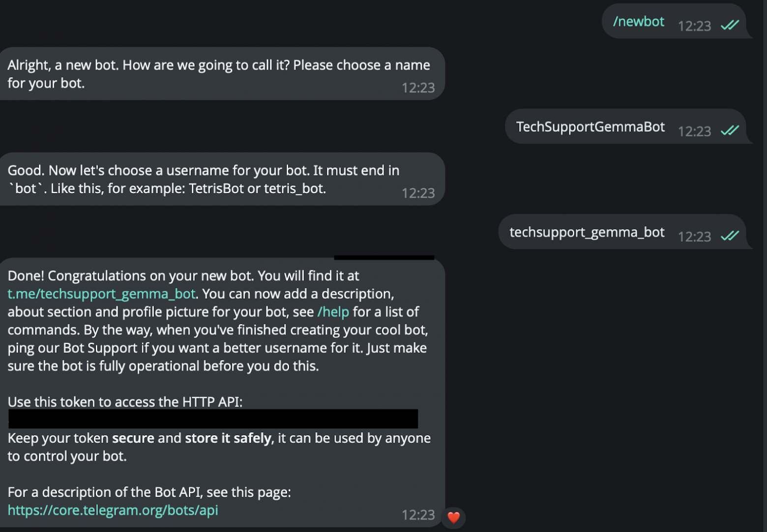Select the techsupport_gemma_bot username message
Image resolution: width=767 pixels, height=532 pixels.
[x=586, y=232]
